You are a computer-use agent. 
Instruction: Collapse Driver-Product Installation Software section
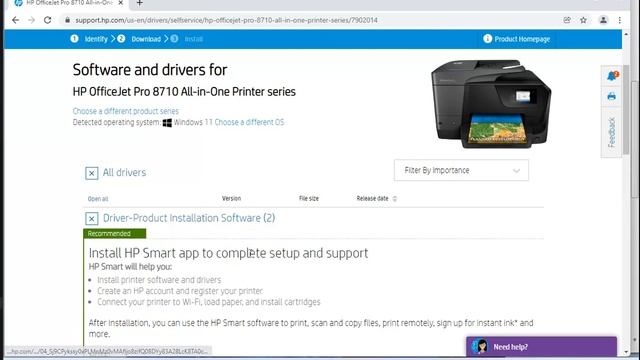(x=91, y=218)
